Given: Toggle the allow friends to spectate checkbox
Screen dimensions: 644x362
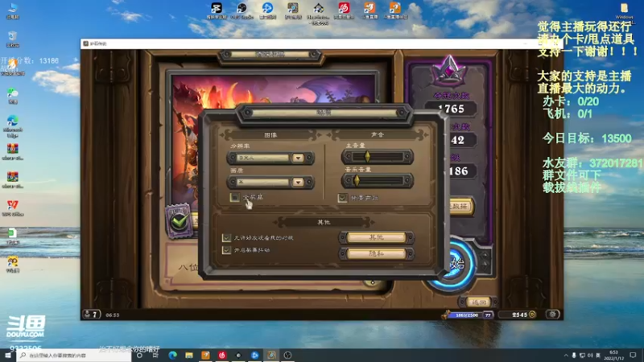Looking at the screenshot, I should click(226, 237).
